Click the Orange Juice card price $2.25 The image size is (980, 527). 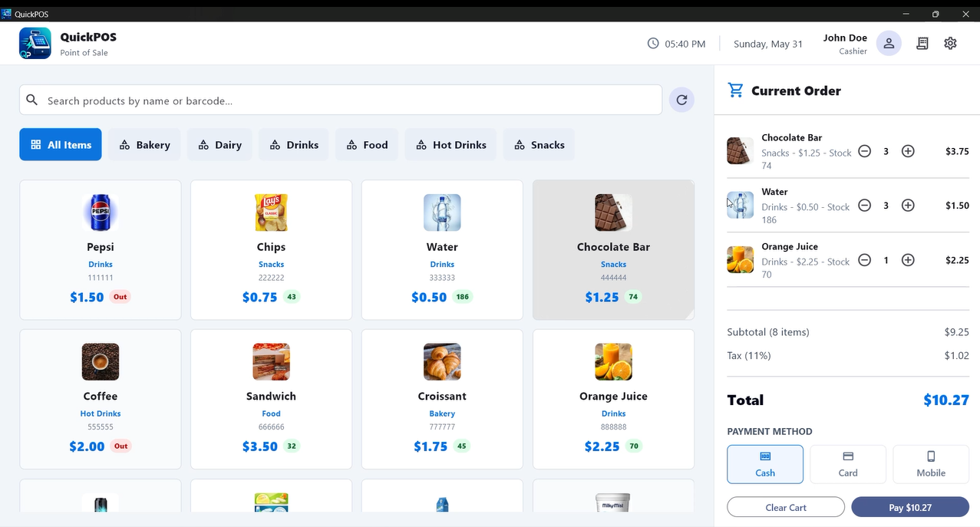[x=602, y=446]
